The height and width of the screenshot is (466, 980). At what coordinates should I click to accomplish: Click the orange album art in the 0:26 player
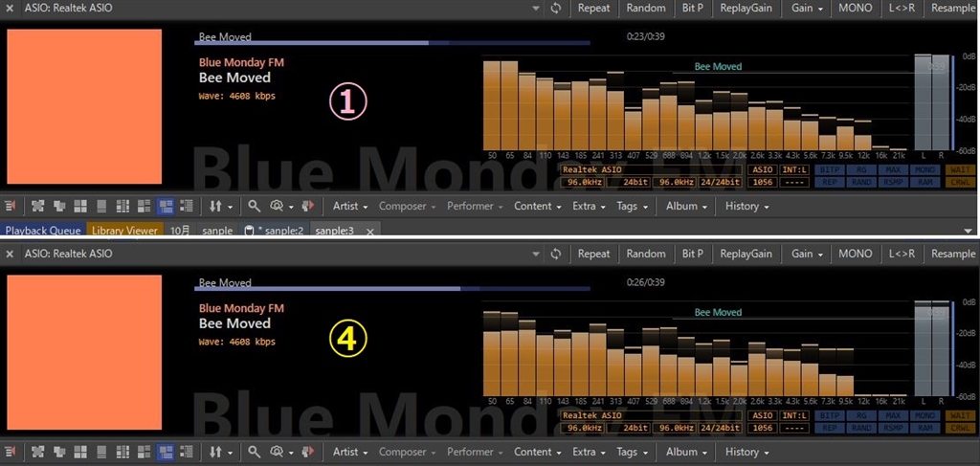point(84,352)
